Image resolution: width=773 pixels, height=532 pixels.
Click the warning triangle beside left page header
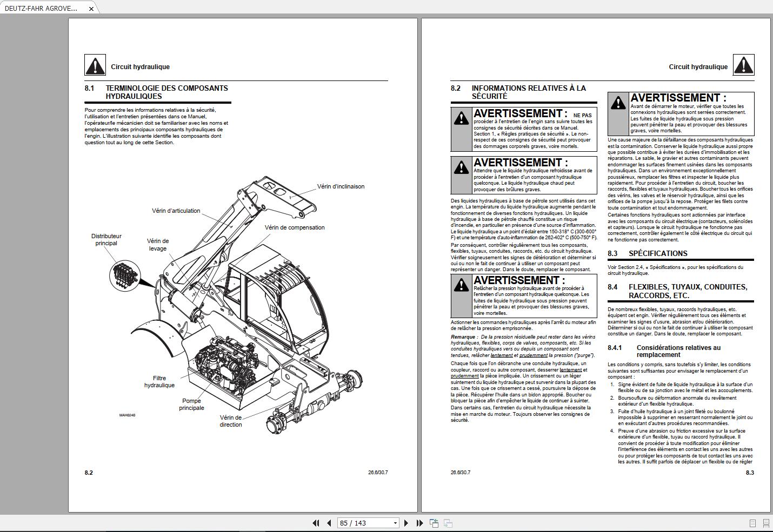(x=95, y=65)
